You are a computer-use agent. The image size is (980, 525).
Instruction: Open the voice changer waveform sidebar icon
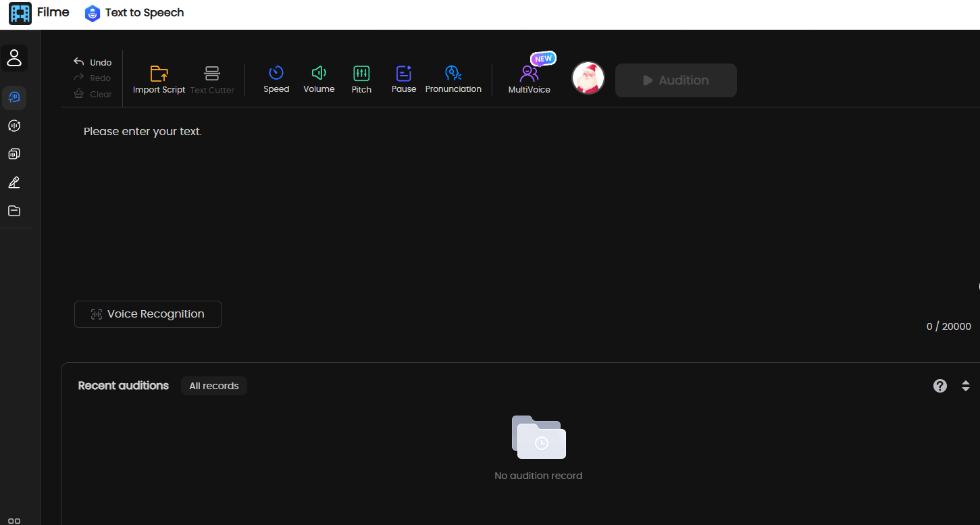[x=14, y=126]
